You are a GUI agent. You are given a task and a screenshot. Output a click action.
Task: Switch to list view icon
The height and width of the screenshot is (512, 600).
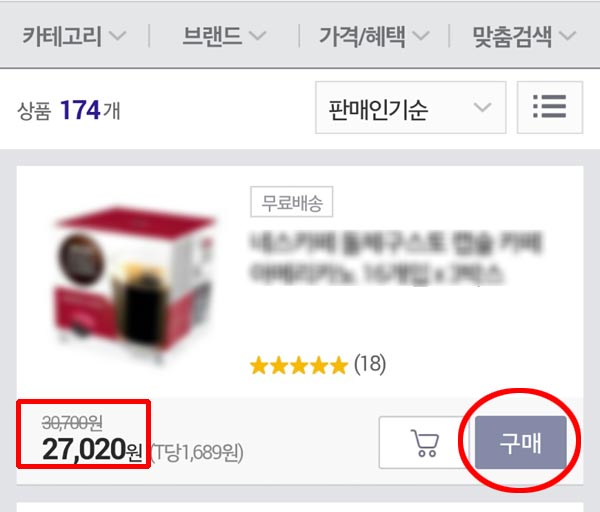(550, 107)
